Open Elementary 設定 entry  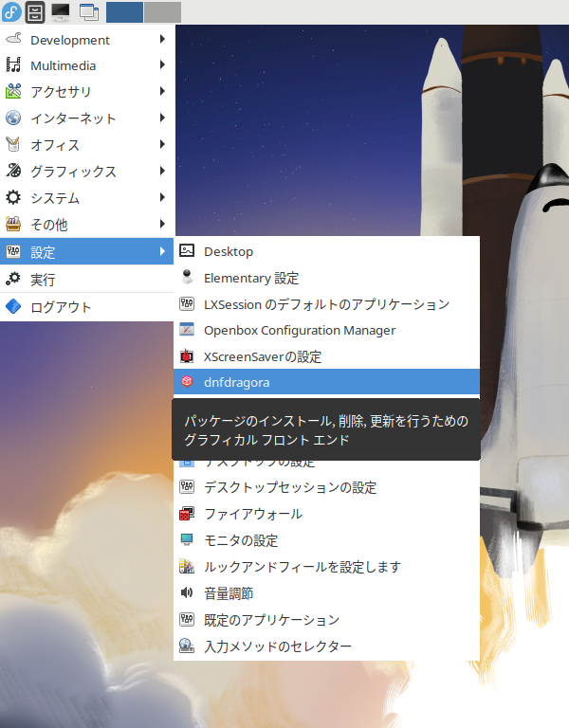(326, 278)
